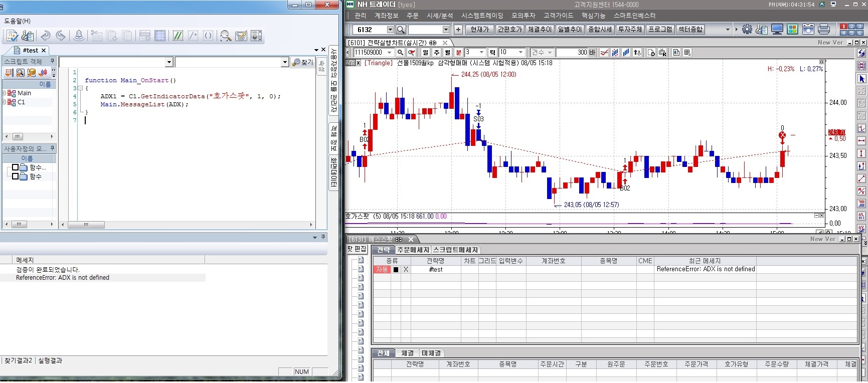This screenshot has height=383, width=868.
Task: Click the 현재가 button
Action: point(479,30)
